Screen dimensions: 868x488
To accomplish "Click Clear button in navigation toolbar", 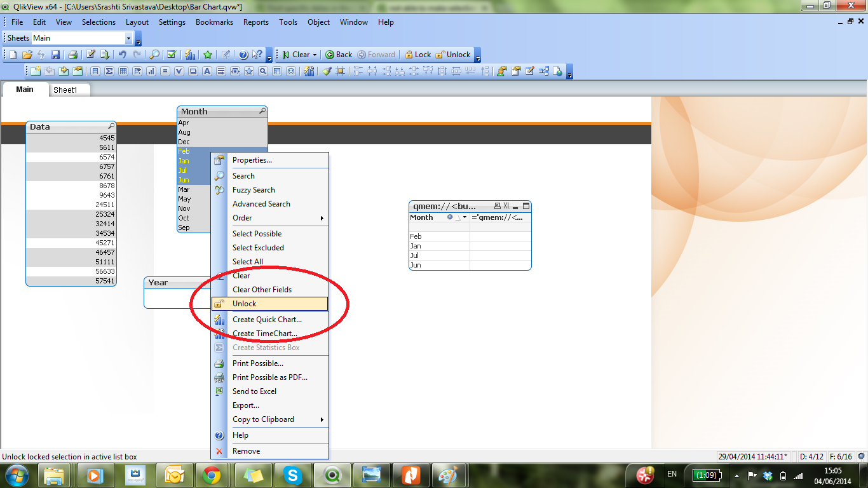I will (296, 55).
